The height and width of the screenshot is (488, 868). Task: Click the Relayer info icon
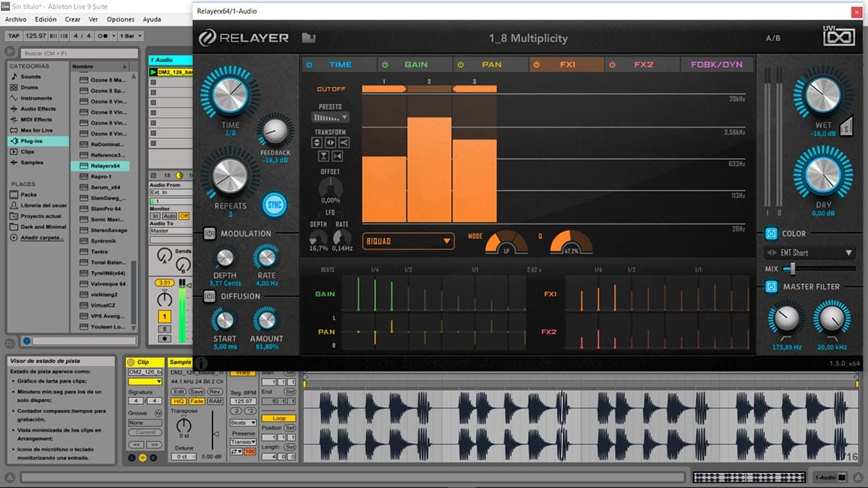pyautogui.click(x=200, y=363)
